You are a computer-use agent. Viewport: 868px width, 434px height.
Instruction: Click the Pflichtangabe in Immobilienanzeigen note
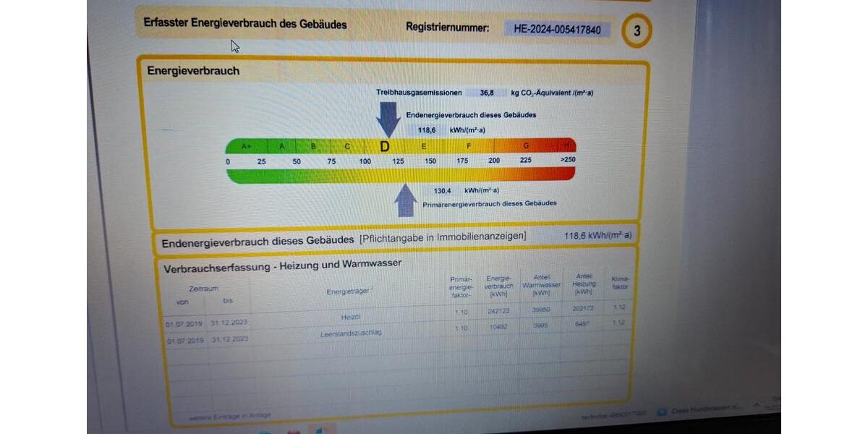443,237
